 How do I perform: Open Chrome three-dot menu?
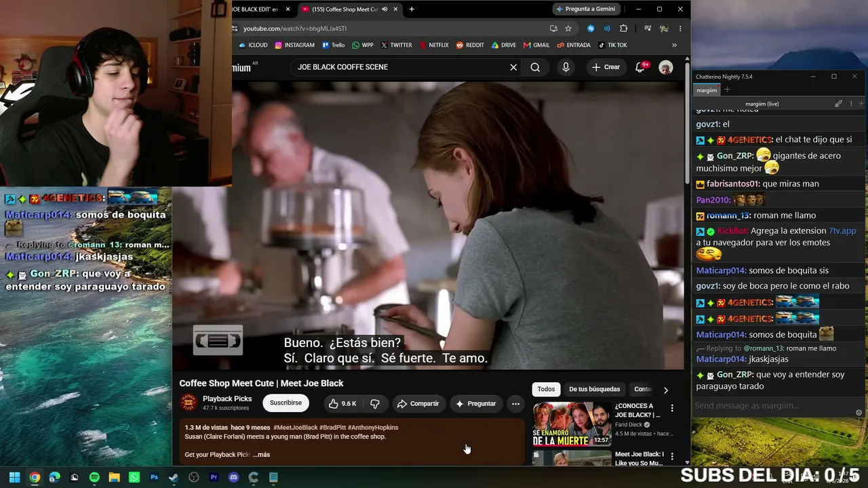point(680,28)
